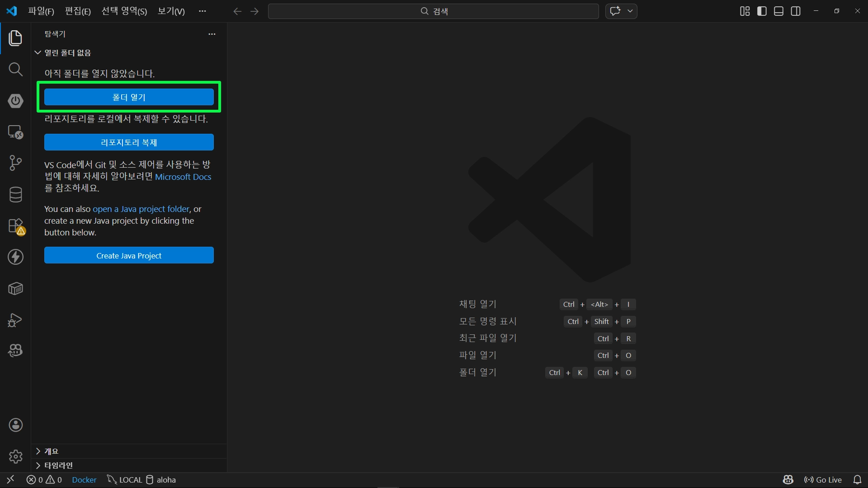868x488 pixels.
Task: Click the search command center field
Action: 433,11
